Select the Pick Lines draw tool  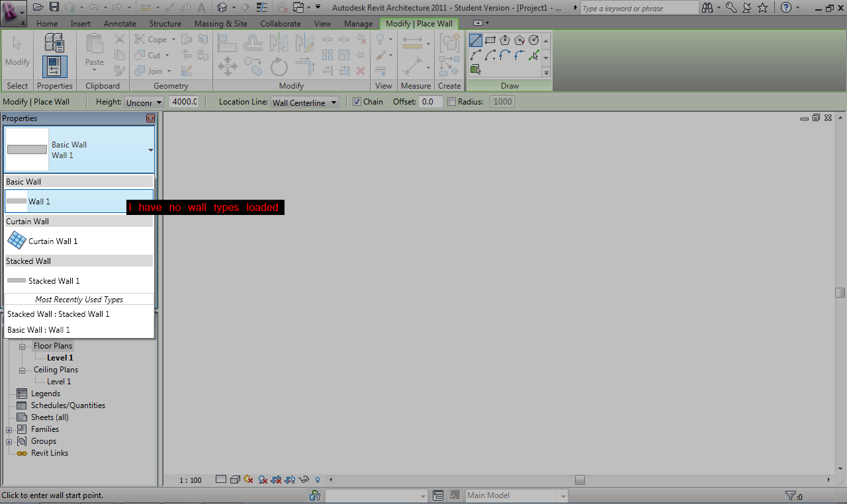point(533,55)
